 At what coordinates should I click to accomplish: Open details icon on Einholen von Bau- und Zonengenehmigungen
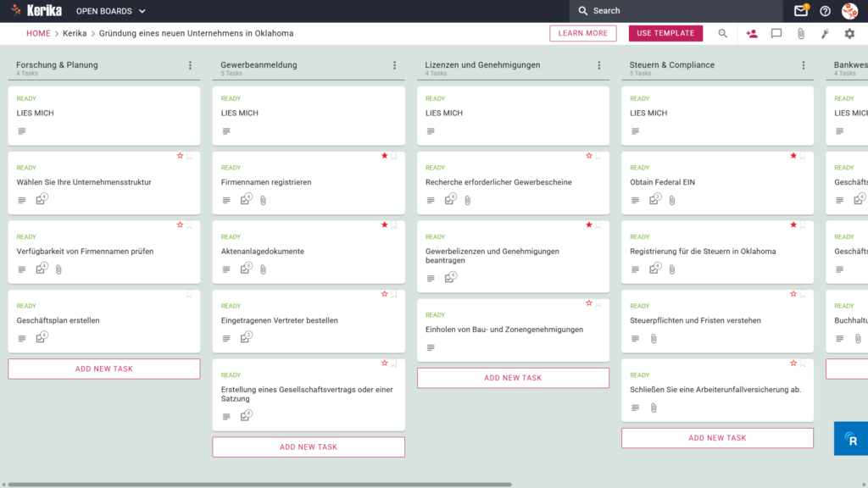[431, 347]
